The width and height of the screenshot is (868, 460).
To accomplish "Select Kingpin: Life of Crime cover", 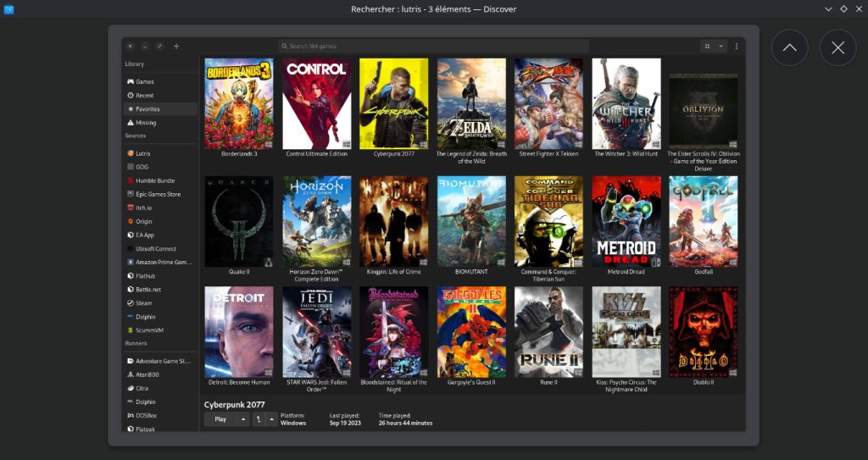I will pyautogui.click(x=393, y=221).
